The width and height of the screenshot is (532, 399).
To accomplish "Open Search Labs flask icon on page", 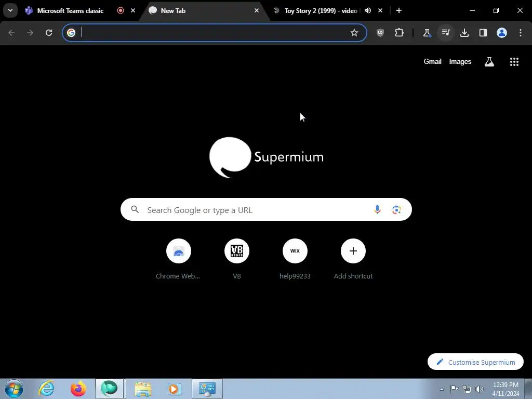I will point(489,61).
